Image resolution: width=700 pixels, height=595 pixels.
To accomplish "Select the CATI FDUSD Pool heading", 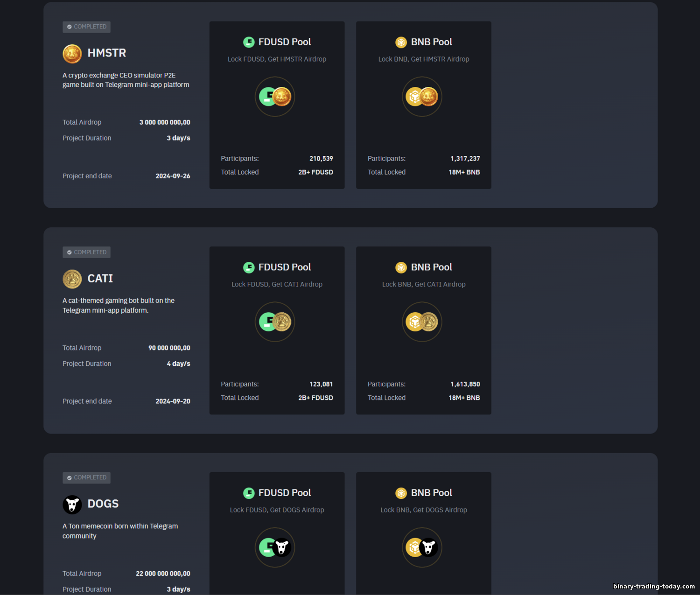I will (285, 267).
